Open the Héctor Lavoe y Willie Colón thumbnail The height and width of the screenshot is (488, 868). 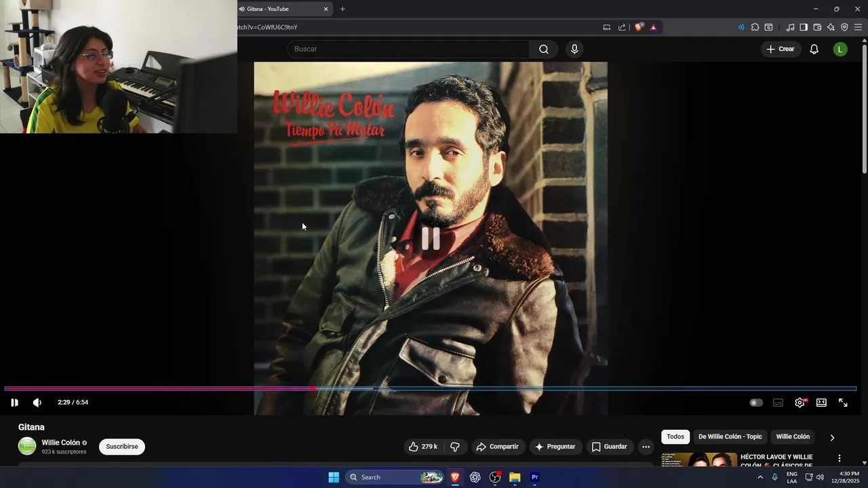699,460
